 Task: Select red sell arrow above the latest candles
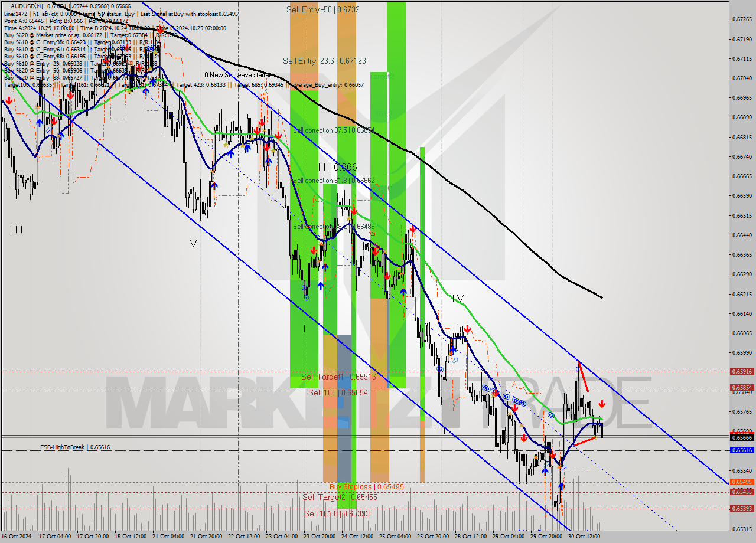(x=601, y=404)
